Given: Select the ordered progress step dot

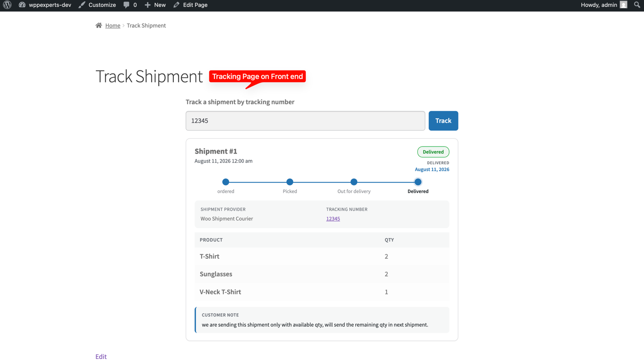Looking at the screenshot, I should 226,182.
